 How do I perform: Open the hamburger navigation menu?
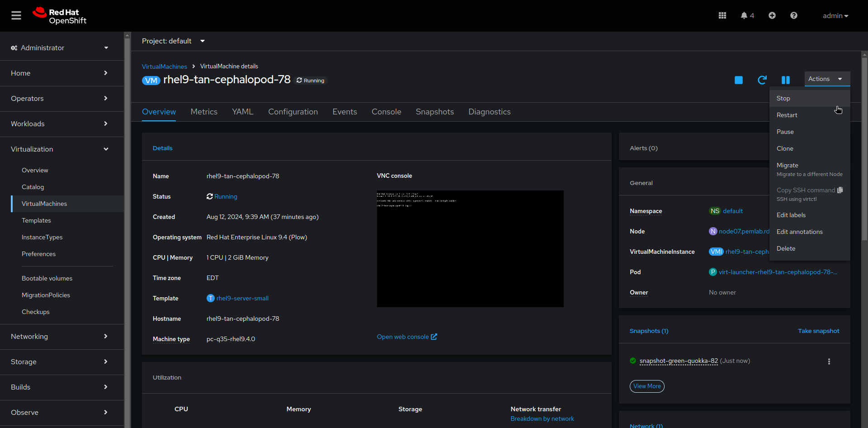click(16, 15)
